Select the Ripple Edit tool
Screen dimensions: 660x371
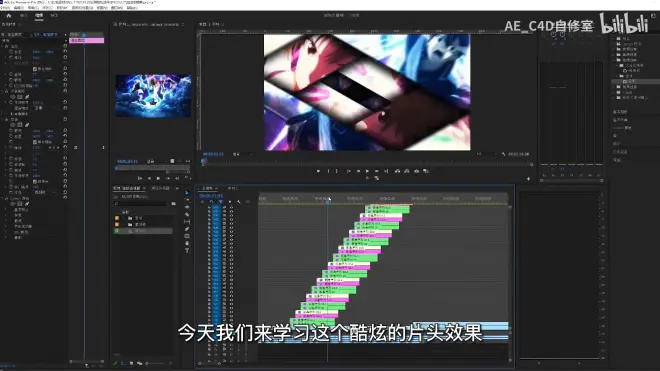point(187,207)
